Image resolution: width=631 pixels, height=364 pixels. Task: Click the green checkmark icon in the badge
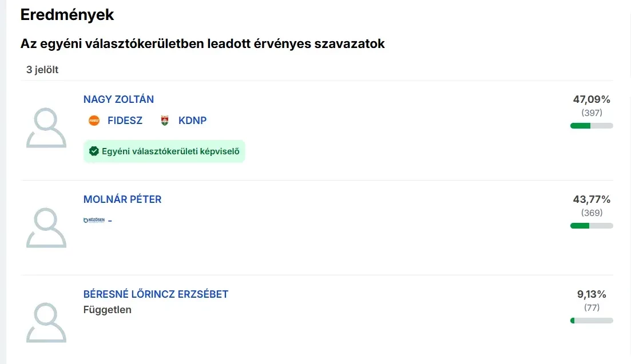pos(94,151)
